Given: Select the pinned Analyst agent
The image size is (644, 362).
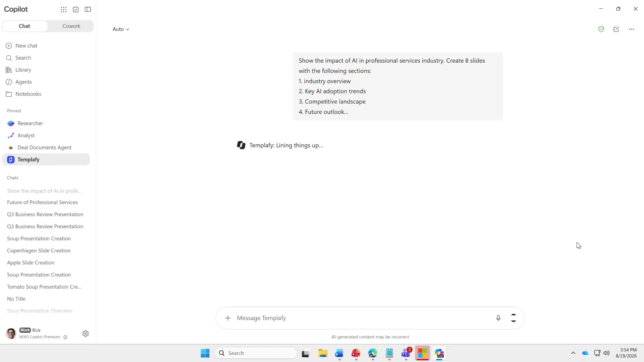Looking at the screenshot, I should [46, 135].
